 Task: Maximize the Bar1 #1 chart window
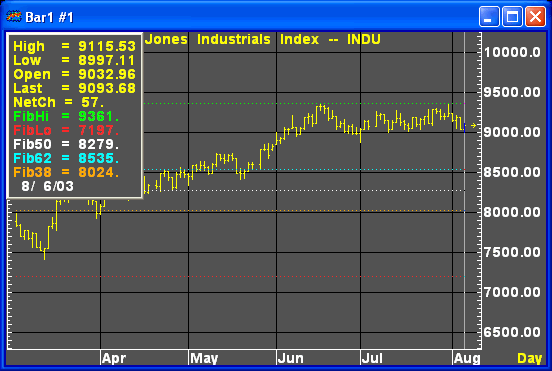pyautogui.click(x=512, y=17)
